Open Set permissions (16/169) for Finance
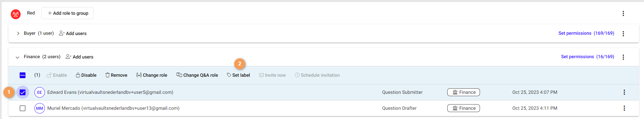This screenshot has height=119, width=644. coord(587,57)
